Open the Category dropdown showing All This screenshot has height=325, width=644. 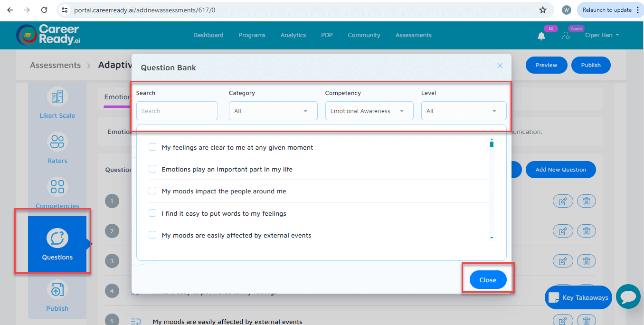tap(273, 110)
